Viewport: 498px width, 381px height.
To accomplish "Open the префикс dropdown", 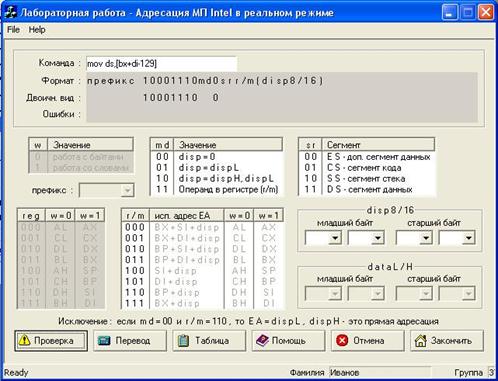I will [x=127, y=191].
